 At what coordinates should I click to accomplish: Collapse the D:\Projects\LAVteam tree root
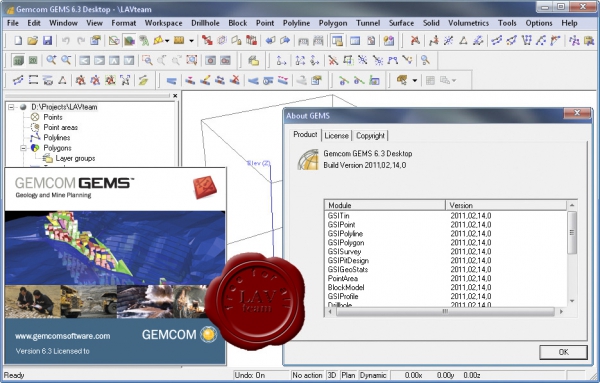[x=11, y=107]
